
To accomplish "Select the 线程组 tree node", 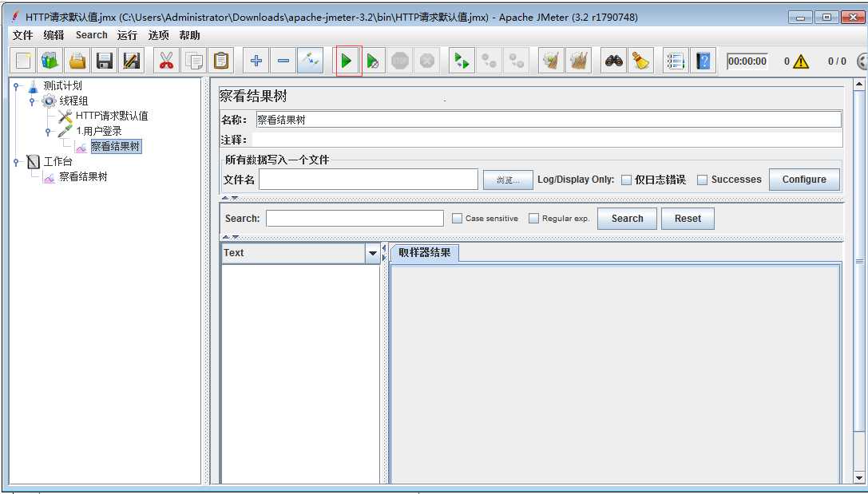I will coord(73,101).
